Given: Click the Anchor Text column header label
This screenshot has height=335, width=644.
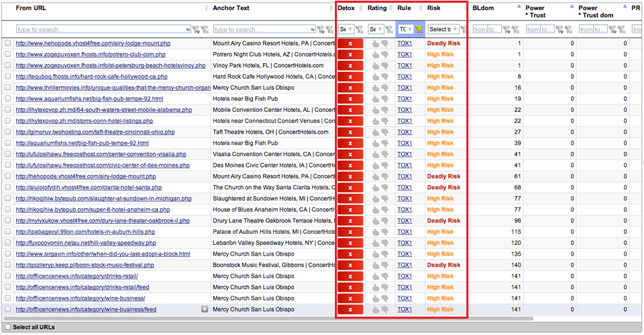Looking at the screenshot, I should click(x=230, y=8).
